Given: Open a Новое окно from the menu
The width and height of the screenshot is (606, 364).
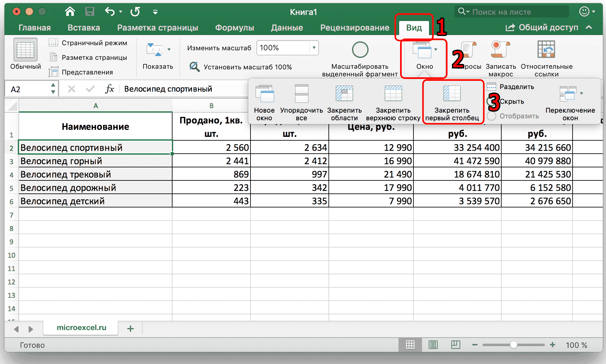Looking at the screenshot, I should pyautogui.click(x=264, y=102).
